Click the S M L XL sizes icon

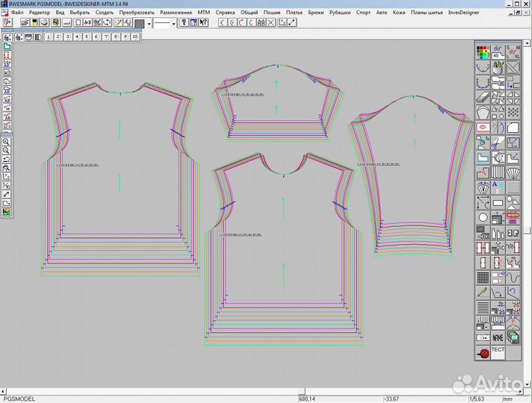pyautogui.click(x=513, y=51)
